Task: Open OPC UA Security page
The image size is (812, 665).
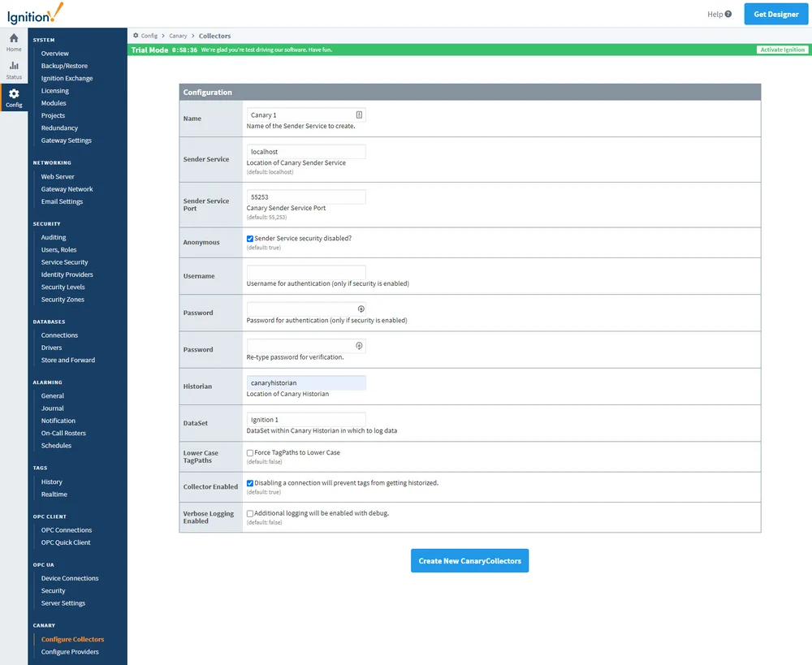Action: (x=53, y=590)
